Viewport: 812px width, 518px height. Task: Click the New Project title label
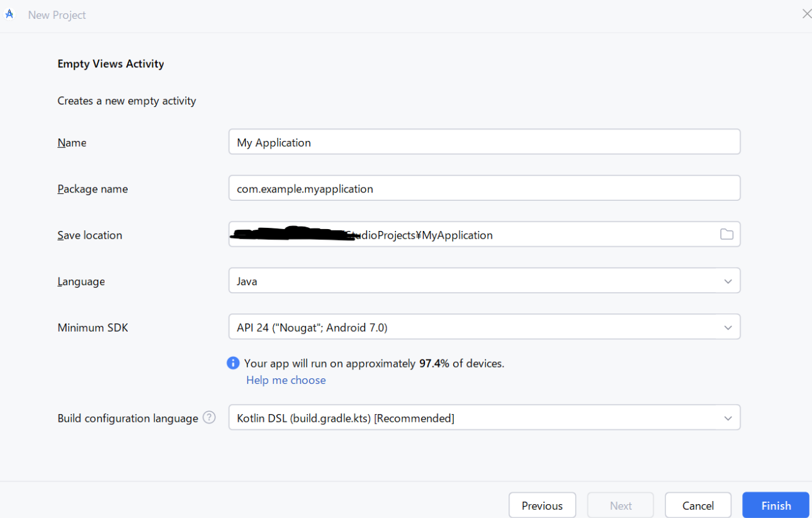57,14
